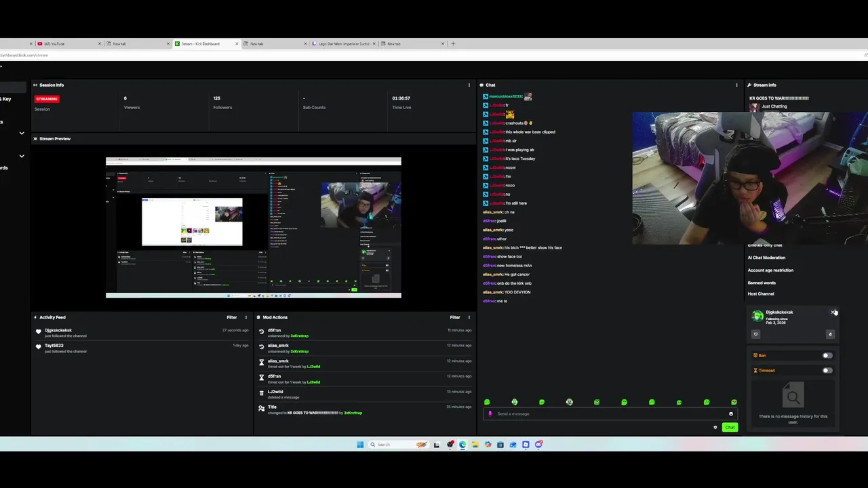This screenshot has width=868, height=488.
Task: Click the first green quick emote
Action: [x=487, y=403]
